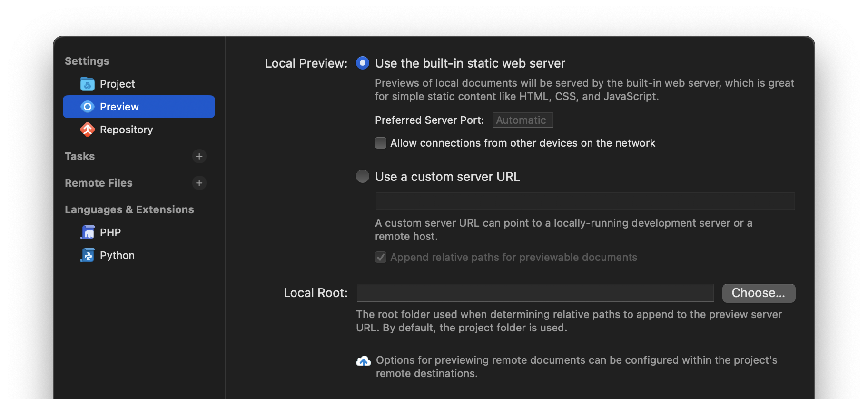Add a new task with plus button
This screenshot has height=399, width=868.
pos(199,156)
